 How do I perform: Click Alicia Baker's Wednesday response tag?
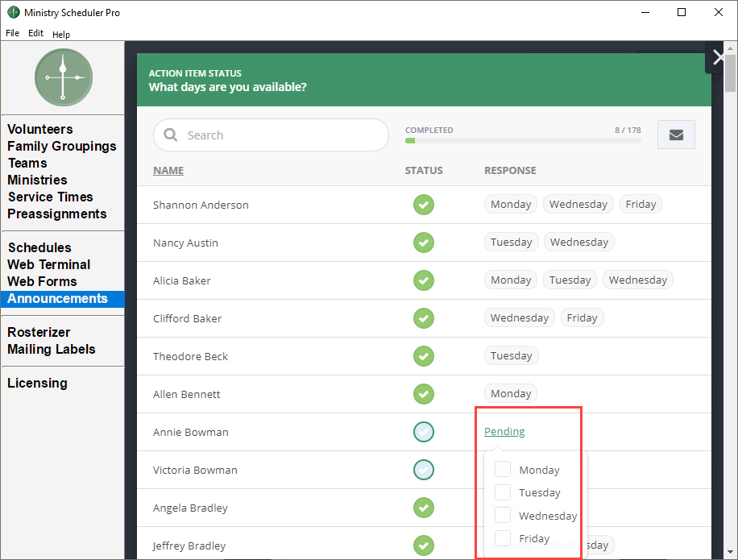[638, 280]
